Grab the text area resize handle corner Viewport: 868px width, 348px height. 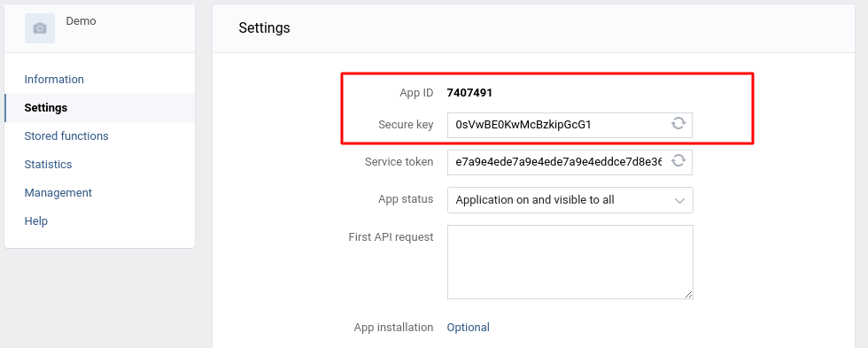(x=688, y=294)
